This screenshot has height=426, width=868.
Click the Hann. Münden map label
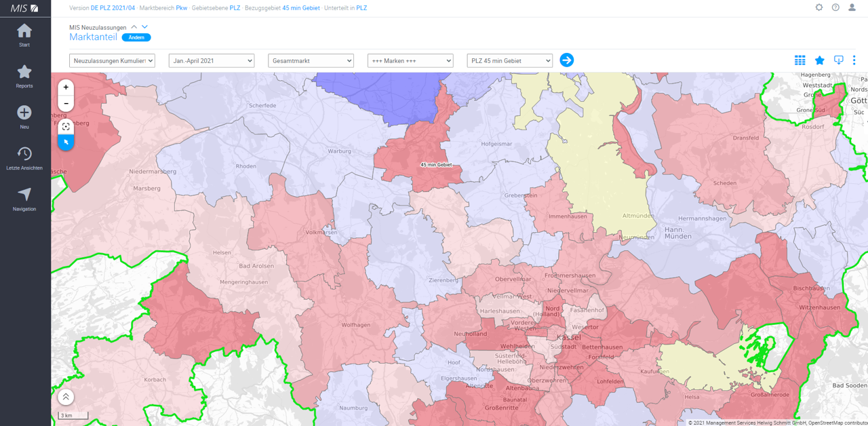[x=678, y=232]
